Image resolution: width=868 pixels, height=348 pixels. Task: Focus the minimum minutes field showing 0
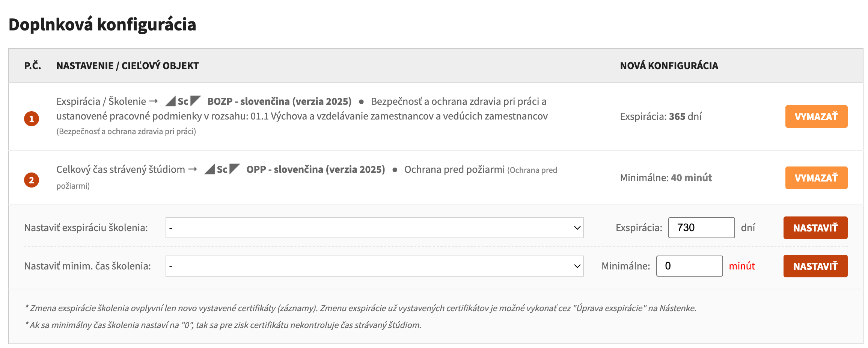689,266
